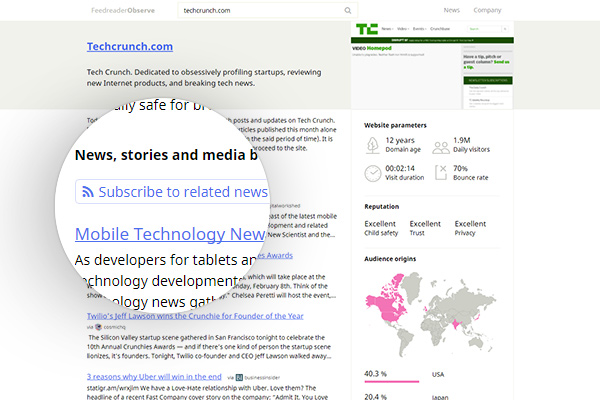Viewport: 600px width, 400px height.
Task: Click the USA 40.3% pink bar
Action: [390, 381]
